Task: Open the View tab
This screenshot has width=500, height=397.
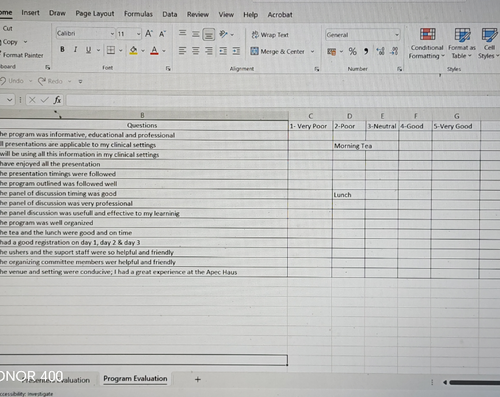Action: click(x=226, y=15)
